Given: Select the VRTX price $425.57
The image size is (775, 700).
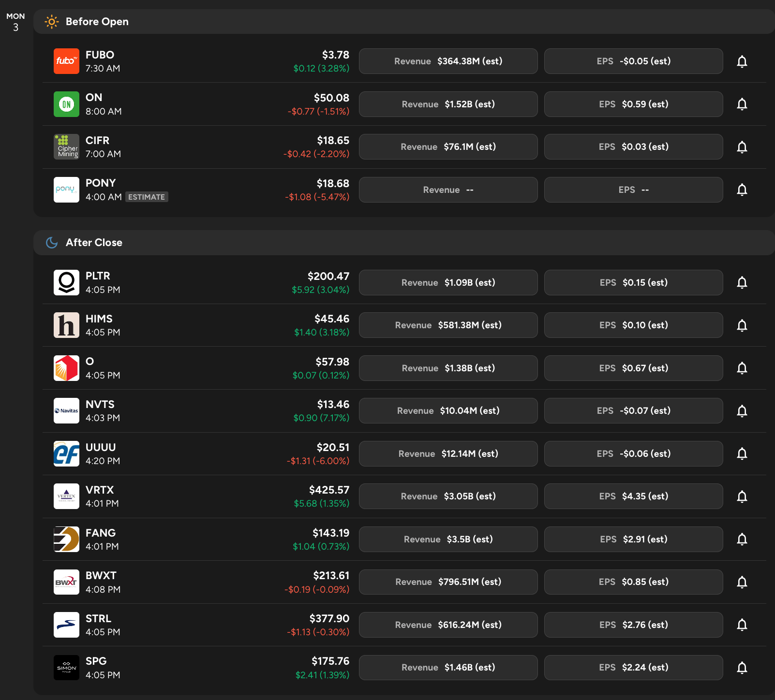Looking at the screenshot, I should (x=329, y=490).
